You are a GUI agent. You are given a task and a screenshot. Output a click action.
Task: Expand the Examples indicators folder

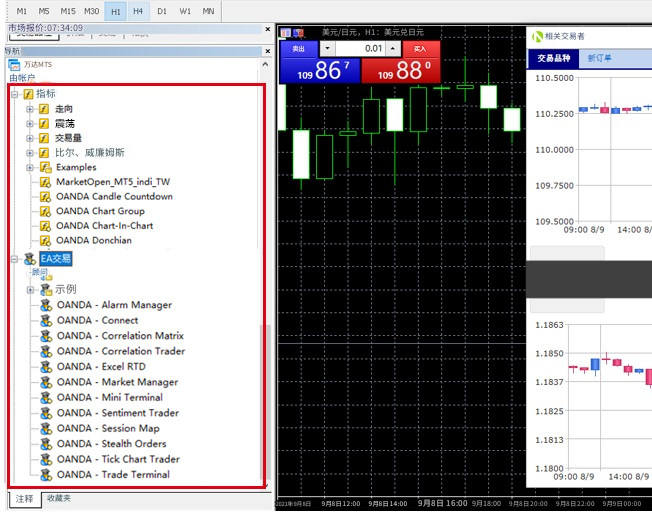click(x=30, y=168)
